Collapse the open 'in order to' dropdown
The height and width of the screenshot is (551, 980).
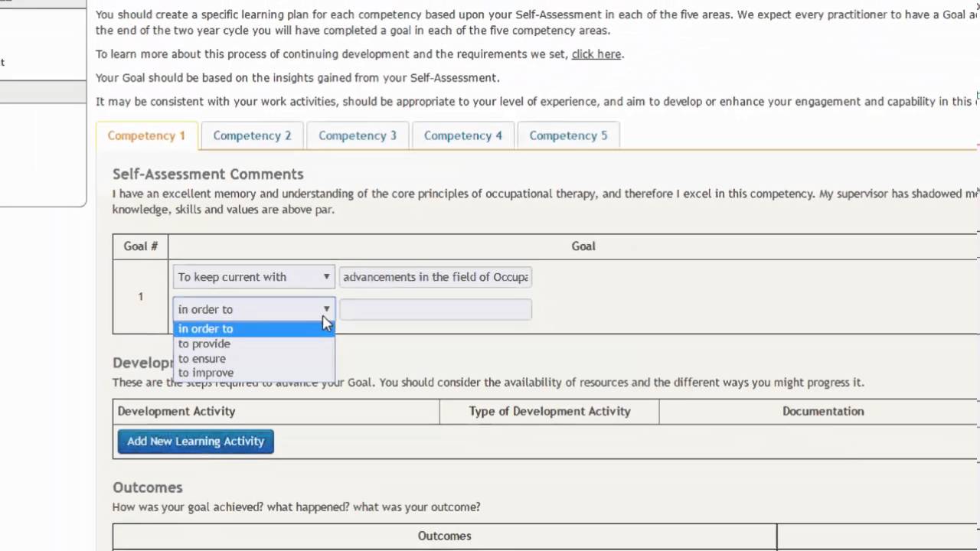click(253, 309)
